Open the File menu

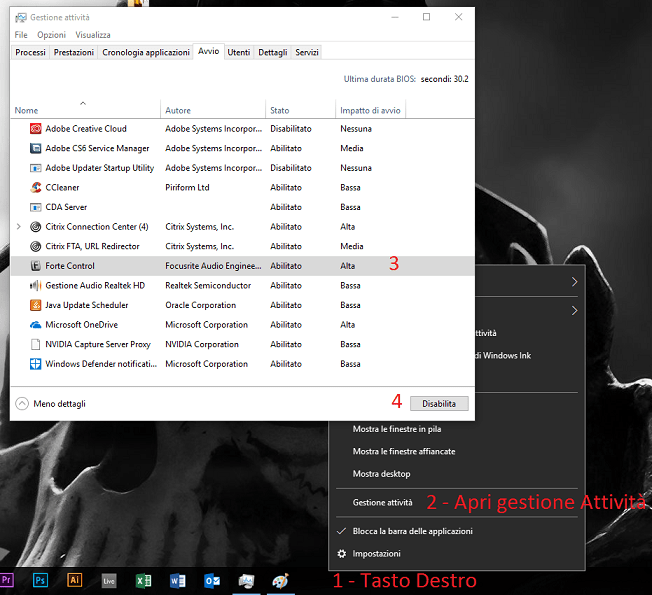click(21, 35)
